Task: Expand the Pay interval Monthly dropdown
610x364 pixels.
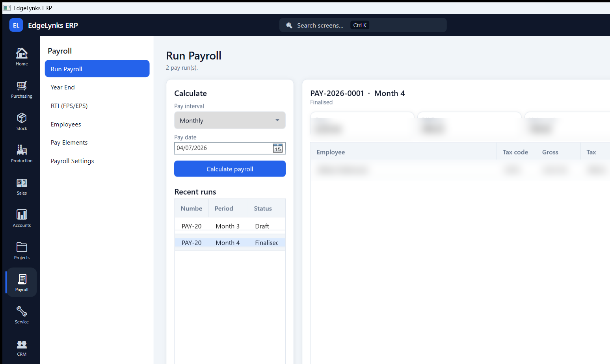Action: (230, 120)
